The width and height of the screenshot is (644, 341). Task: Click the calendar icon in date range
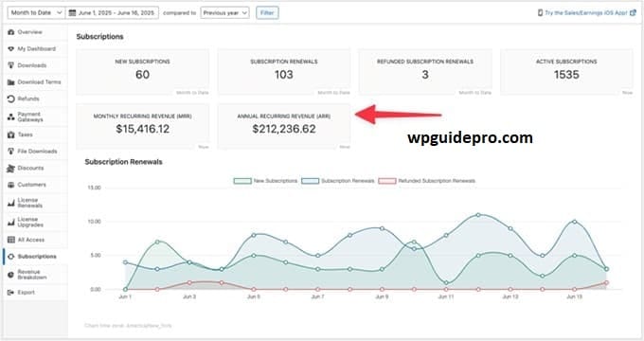click(x=72, y=12)
